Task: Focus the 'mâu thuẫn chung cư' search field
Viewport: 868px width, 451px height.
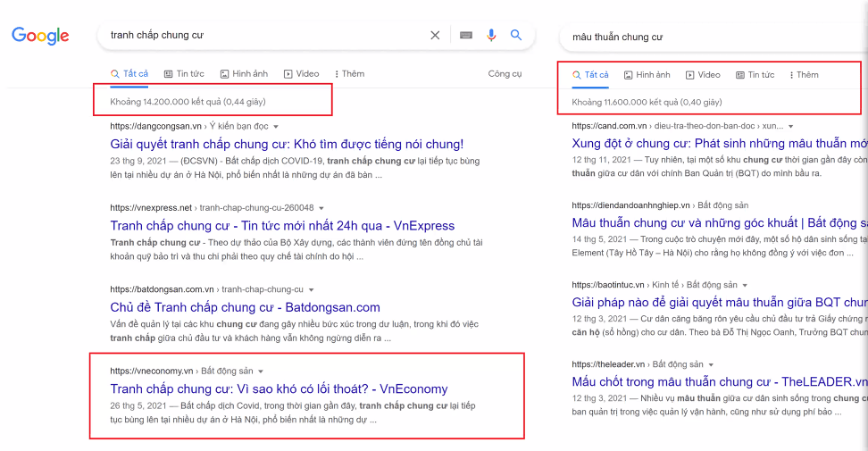Action: (x=714, y=38)
